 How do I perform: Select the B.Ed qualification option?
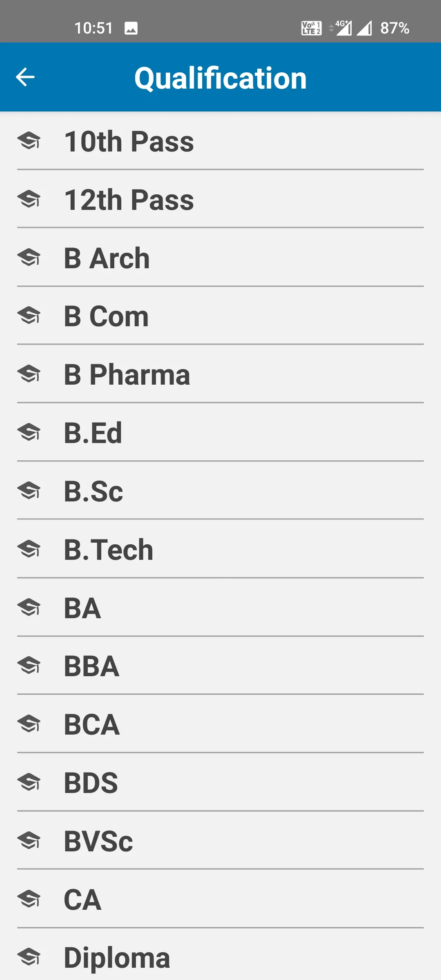[x=220, y=432]
